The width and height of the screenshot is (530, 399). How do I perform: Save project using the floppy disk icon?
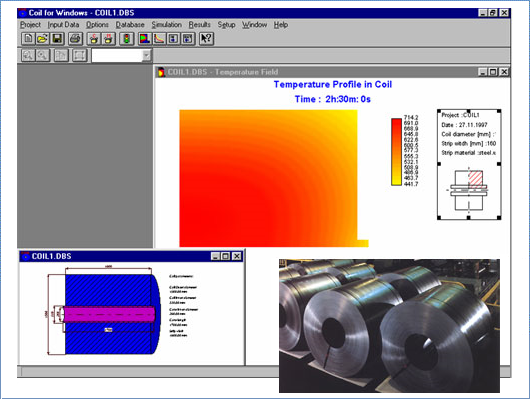coord(57,39)
